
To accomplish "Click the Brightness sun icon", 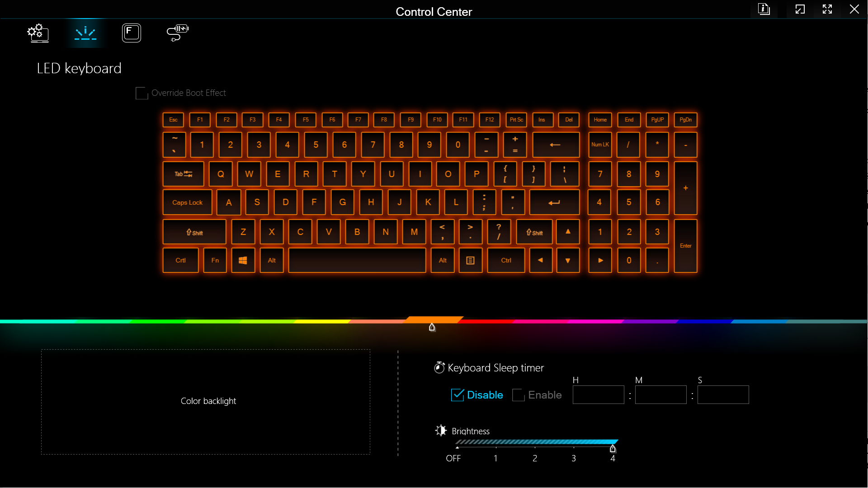I will click(441, 431).
